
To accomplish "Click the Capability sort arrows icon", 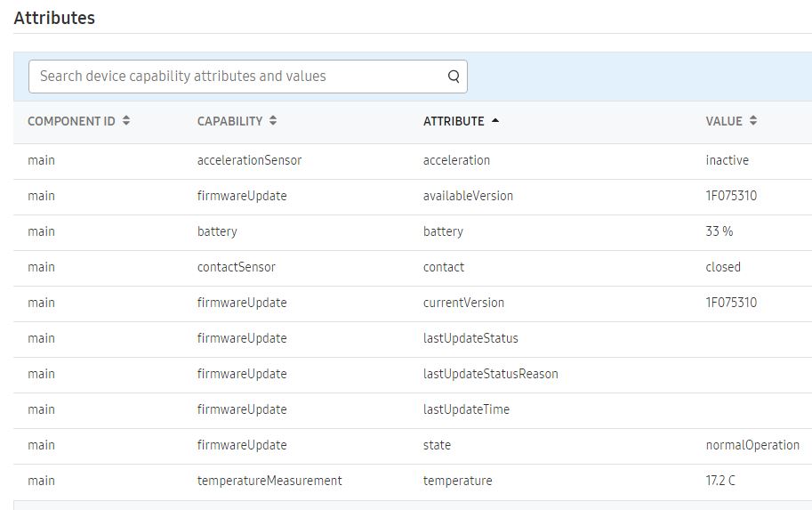I will point(273,121).
